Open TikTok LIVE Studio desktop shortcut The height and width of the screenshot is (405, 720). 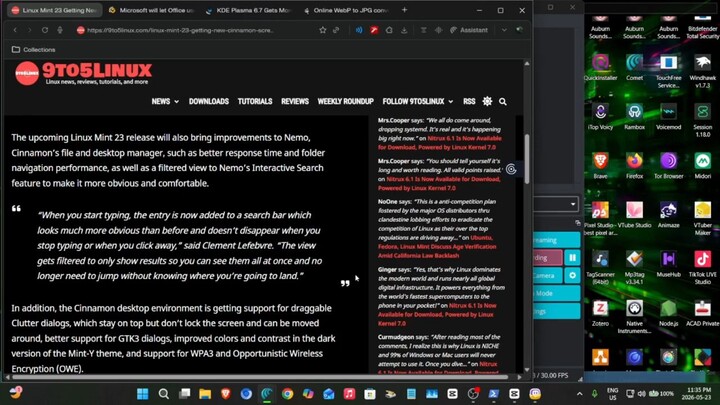(703, 268)
